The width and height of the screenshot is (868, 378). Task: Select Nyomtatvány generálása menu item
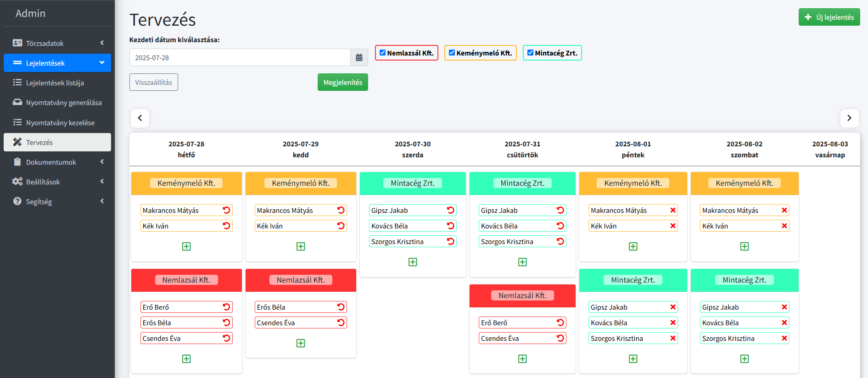(x=63, y=102)
